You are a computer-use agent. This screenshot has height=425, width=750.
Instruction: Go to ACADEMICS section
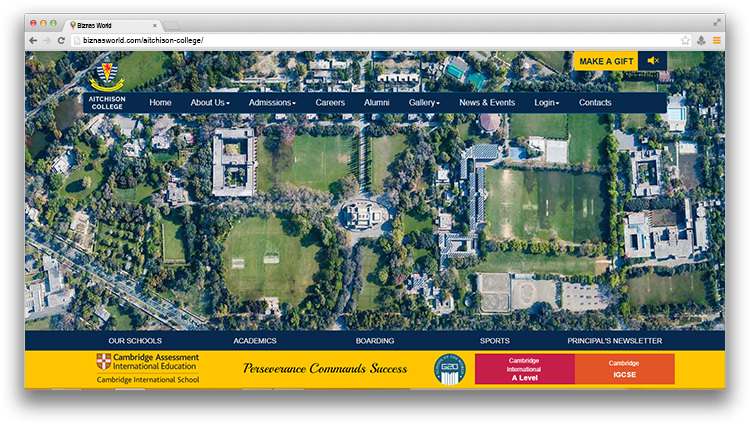coord(255,341)
